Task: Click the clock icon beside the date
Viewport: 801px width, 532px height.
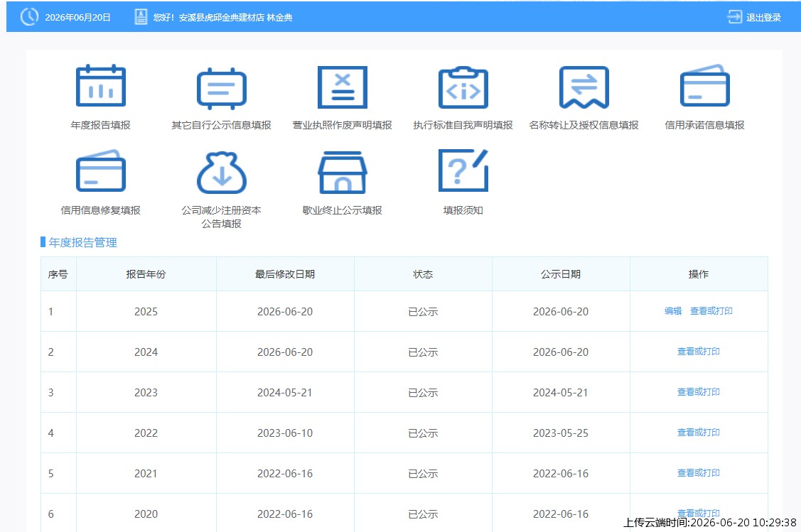Action: pyautogui.click(x=29, y=17)
